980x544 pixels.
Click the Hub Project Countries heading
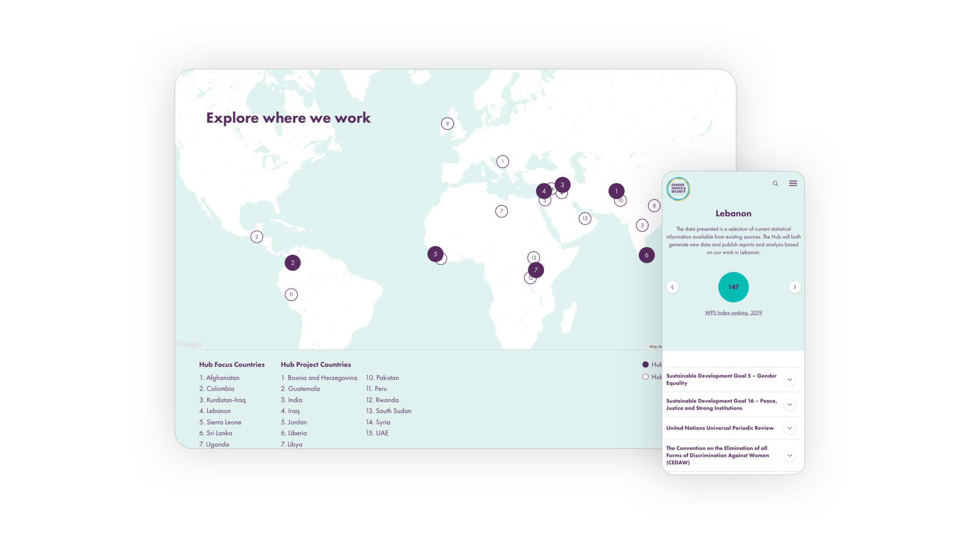click(x=315, y=364)
